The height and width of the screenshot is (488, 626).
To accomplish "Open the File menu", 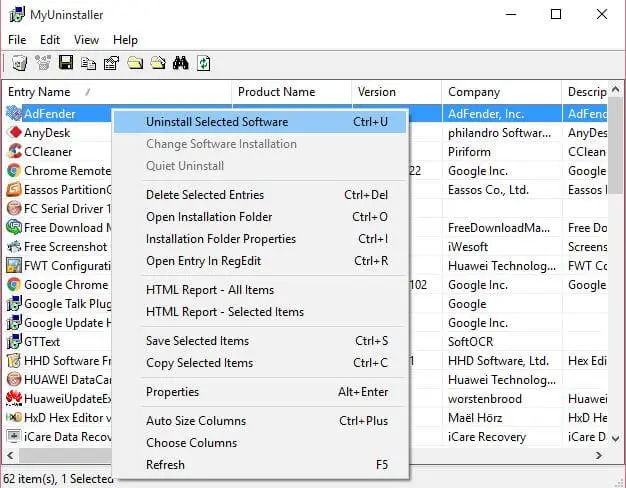I will 17,40.
